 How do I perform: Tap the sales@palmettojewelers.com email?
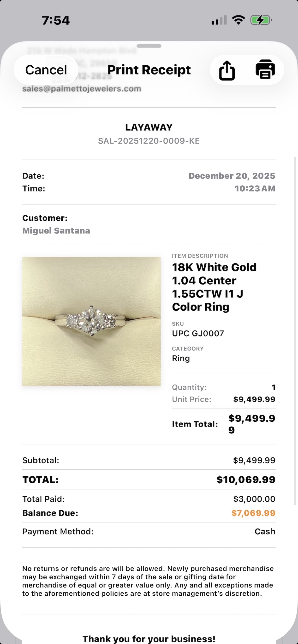(82, 89)
